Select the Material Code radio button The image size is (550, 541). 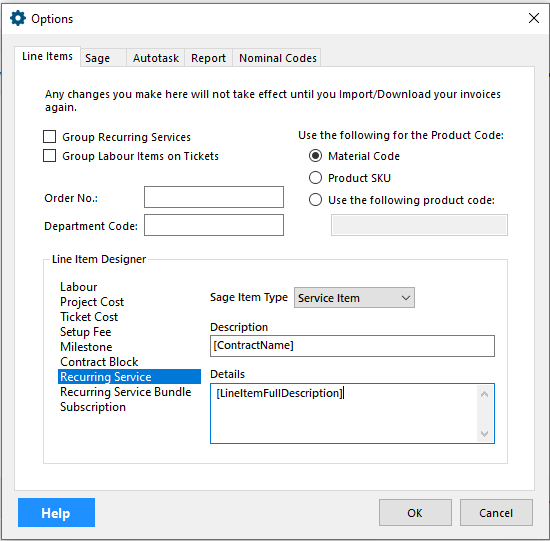315,156
